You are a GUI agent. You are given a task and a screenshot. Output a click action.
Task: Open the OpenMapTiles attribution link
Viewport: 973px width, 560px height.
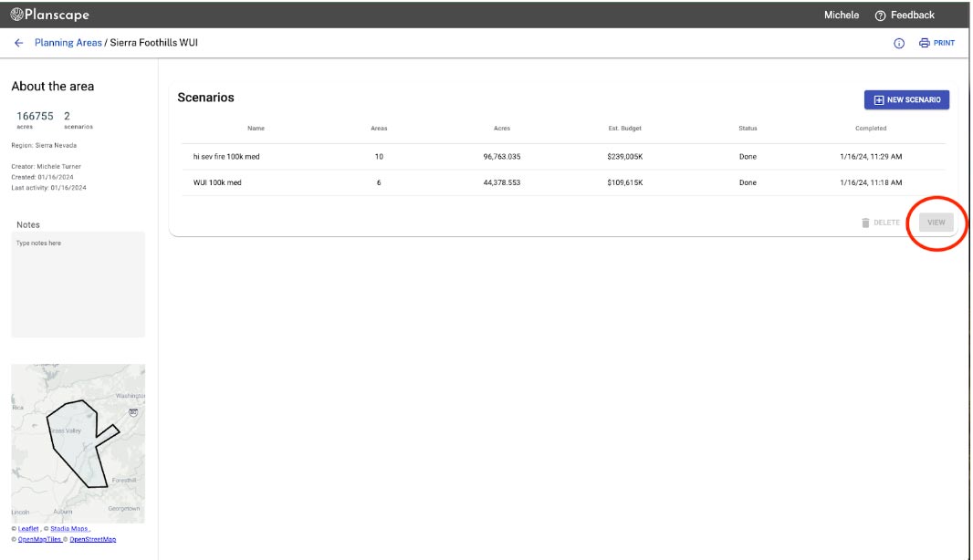click(39, 539)
